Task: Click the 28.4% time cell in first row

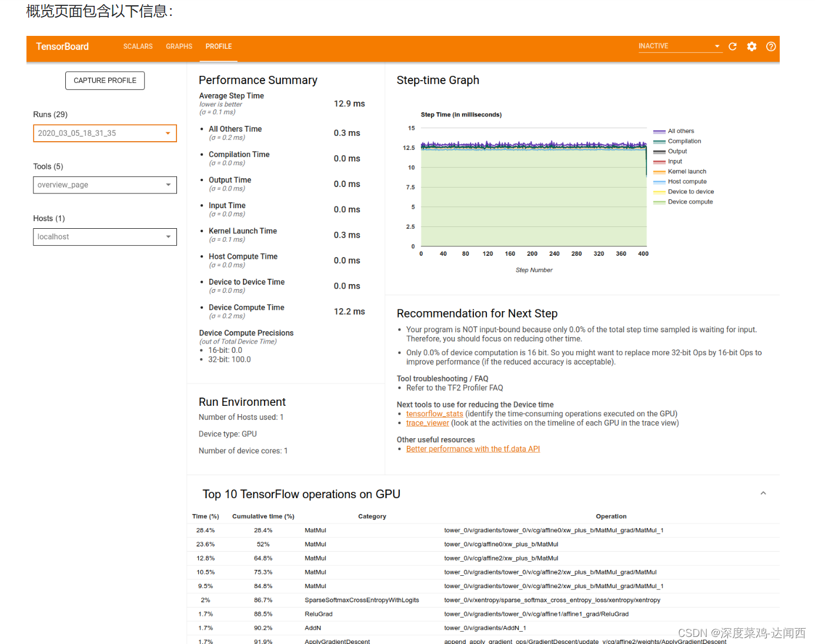Action: [206, 530]
